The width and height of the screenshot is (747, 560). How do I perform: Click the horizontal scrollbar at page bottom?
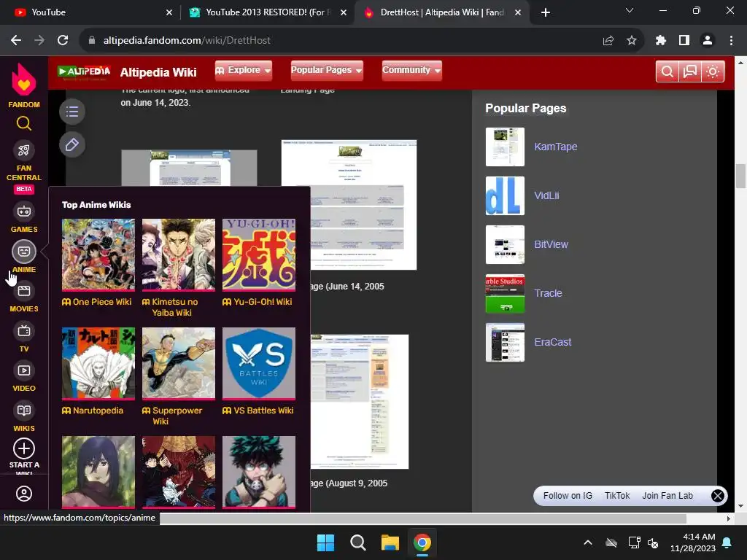[x=422, y=518]
